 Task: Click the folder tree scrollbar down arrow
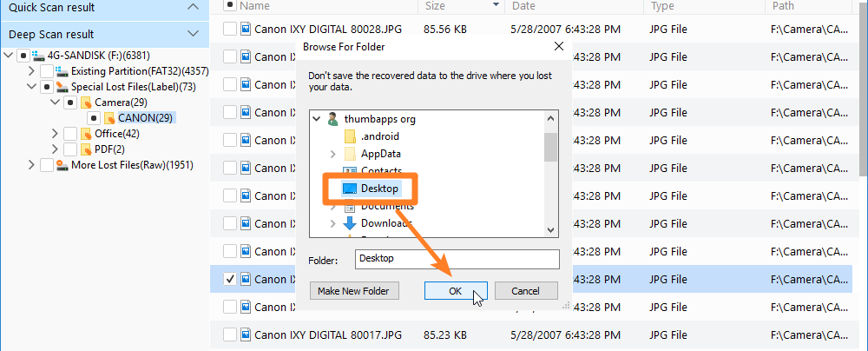click(550, 229)
